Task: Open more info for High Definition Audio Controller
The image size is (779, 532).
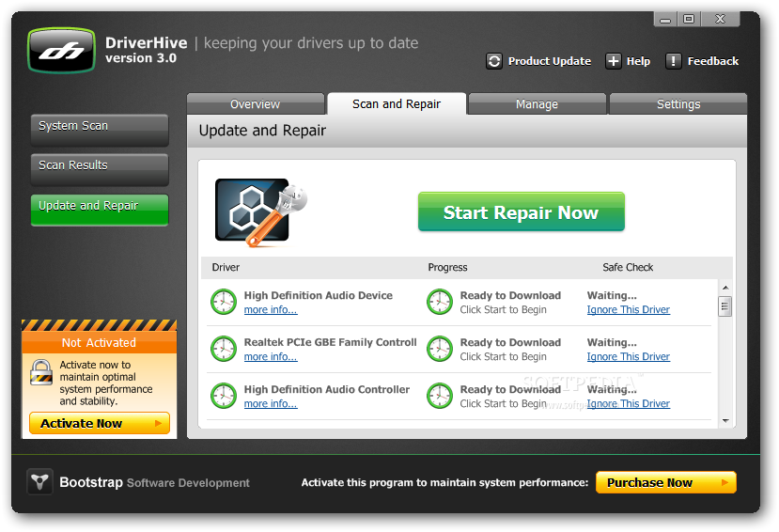Action: (x=271, y=404)
